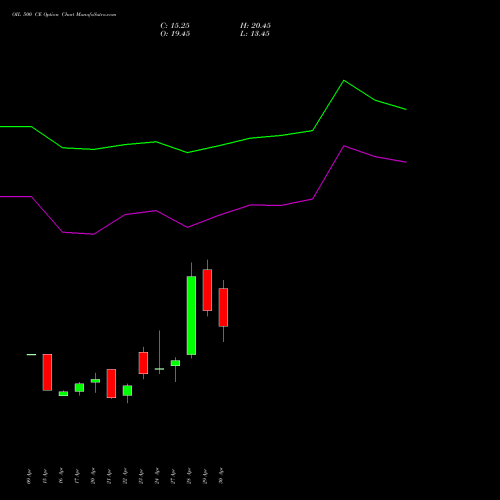The height and width of the screenshot is (500, 500).
Task: Click the long-wick doji candle on 24 Apr
Action: click(x=159, y=369)
